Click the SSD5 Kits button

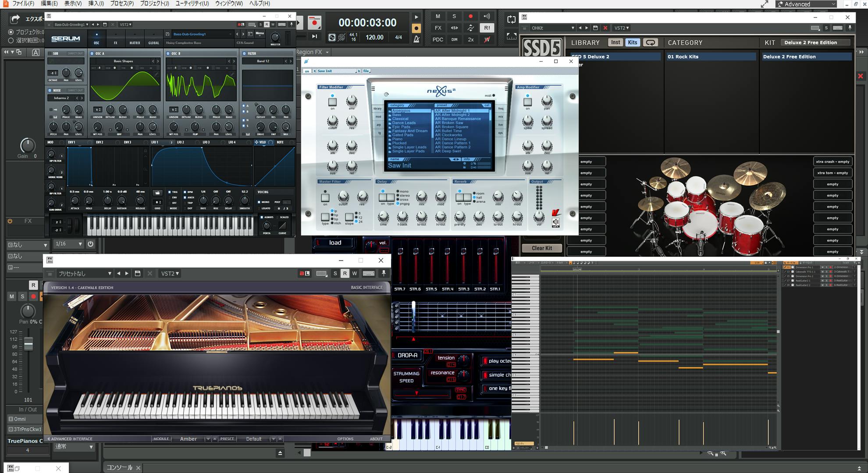pyautogui.click(x=632, y=42)
